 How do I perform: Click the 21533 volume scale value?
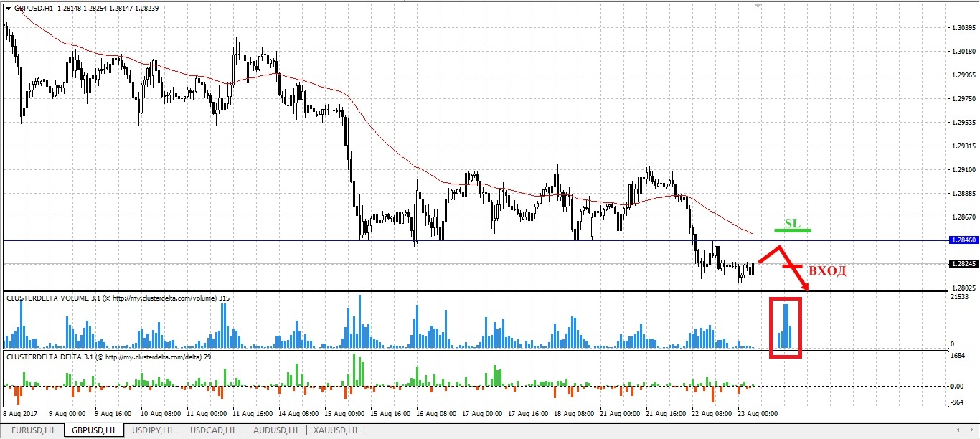(959, 296)
